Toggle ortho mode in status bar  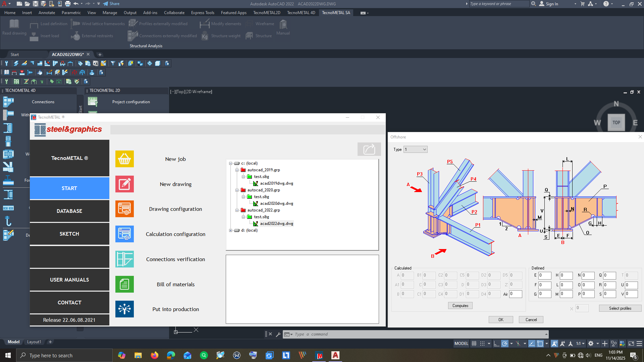point(496,343)
